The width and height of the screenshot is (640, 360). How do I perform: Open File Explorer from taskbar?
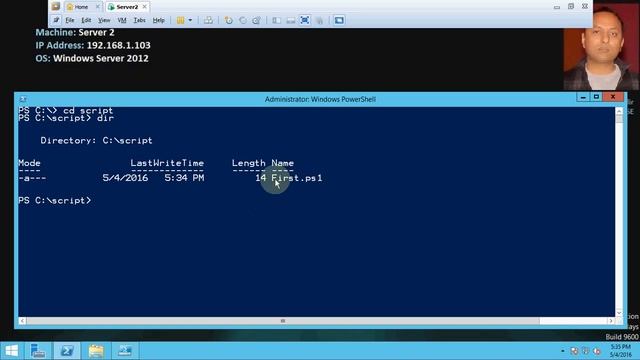96,351
